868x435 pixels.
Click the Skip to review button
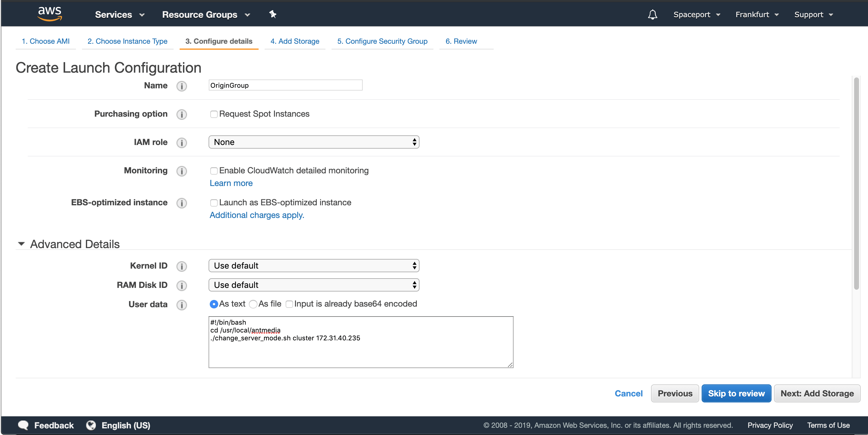736,393
